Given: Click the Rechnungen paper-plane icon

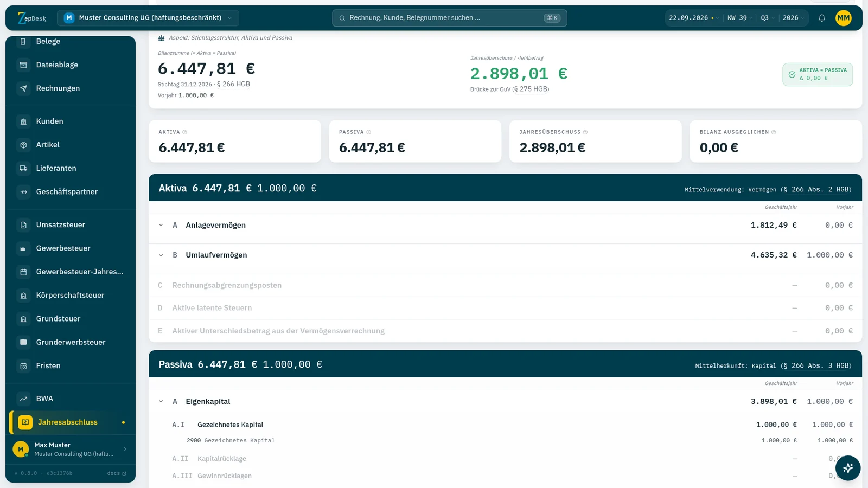Looking at the screenshot, I should pyautogui.click(x=23, y=88).
